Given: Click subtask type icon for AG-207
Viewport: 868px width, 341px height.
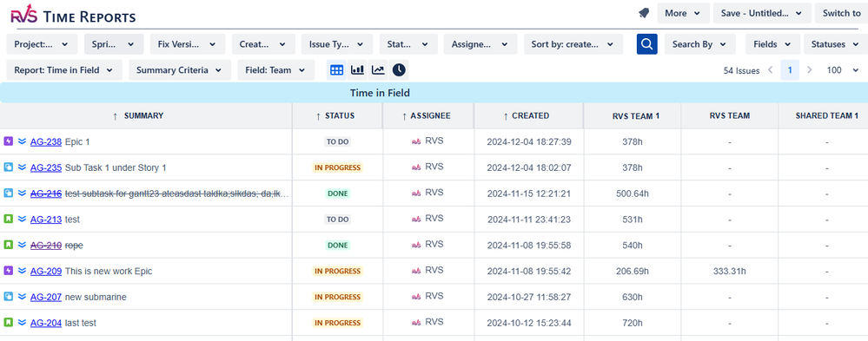Looking at the screenshot, I should [9, 297].
